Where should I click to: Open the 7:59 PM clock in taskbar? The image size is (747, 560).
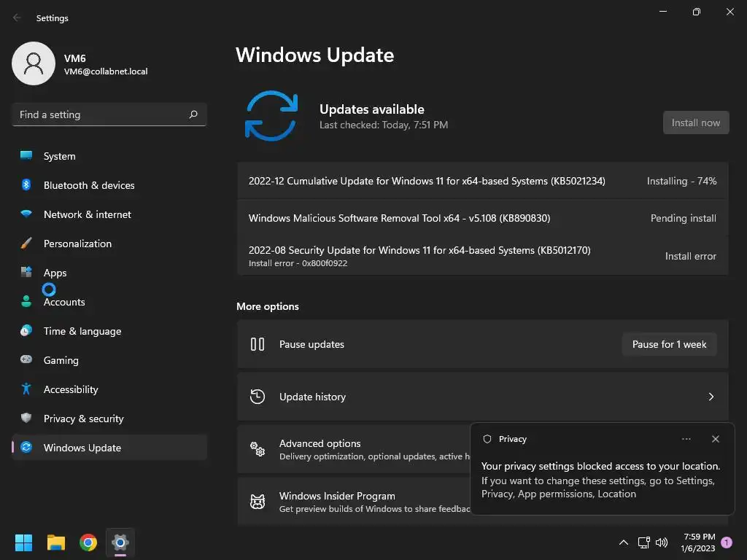pos(698,542)
